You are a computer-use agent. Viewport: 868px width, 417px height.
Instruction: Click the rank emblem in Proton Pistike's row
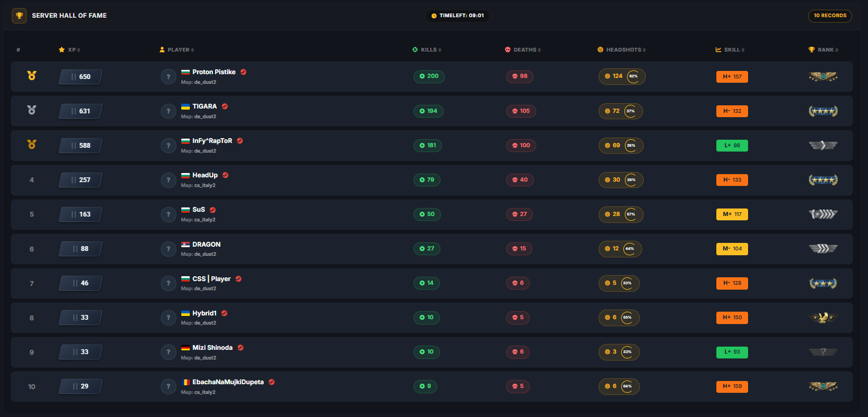pos(823,76)
